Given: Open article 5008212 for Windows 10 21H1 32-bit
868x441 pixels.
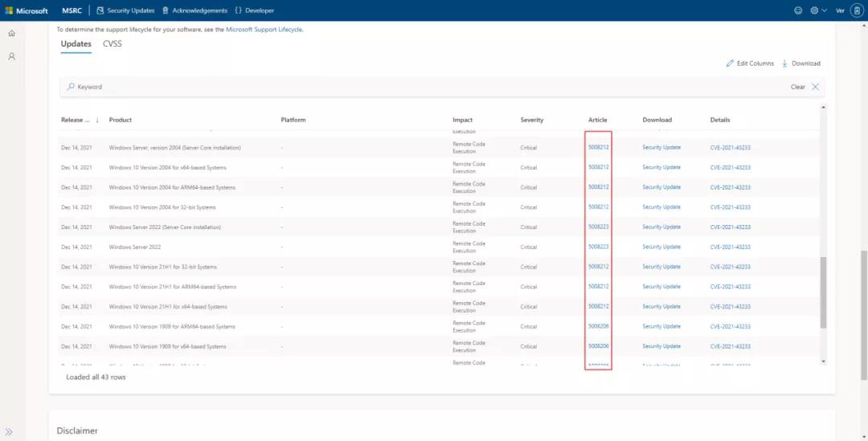Looking at the screenshot, I should [599, 267].
